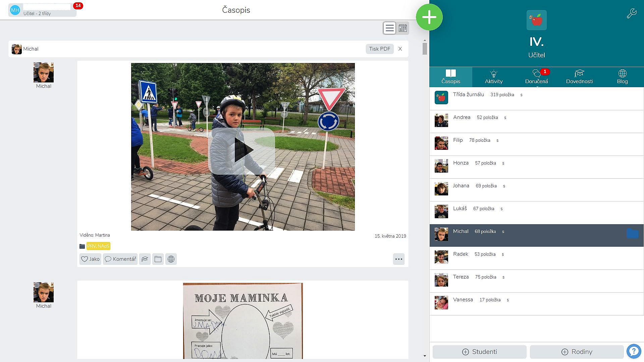Click the skills graduation cap icon on post
This screenshot has width=644, height=362.
click(x=145, y=259)
